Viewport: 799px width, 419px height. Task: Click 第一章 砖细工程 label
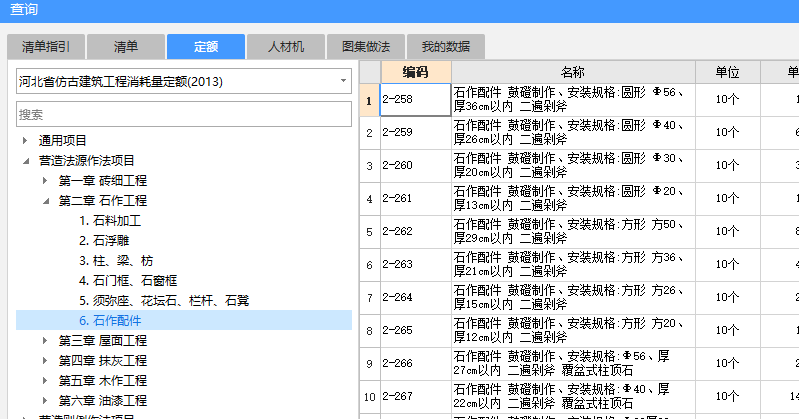103,180
